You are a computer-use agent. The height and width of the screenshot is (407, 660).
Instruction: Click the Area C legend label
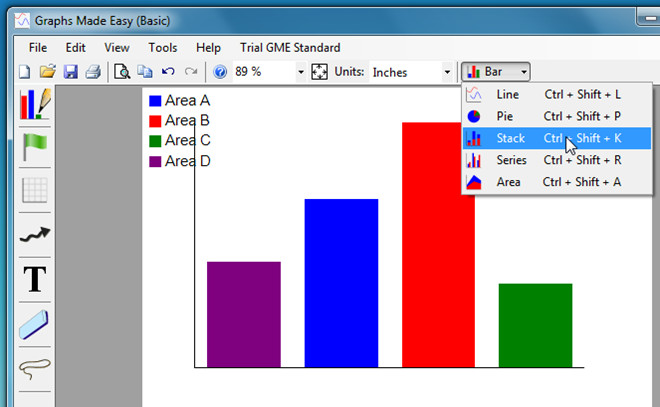click(188, 140)
